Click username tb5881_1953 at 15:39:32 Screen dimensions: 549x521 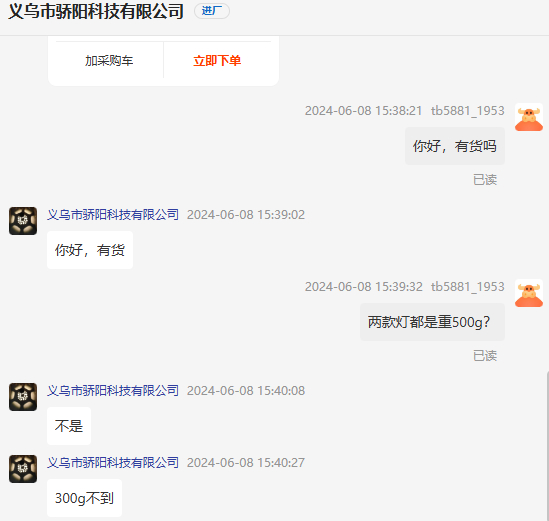click(468, 287)
